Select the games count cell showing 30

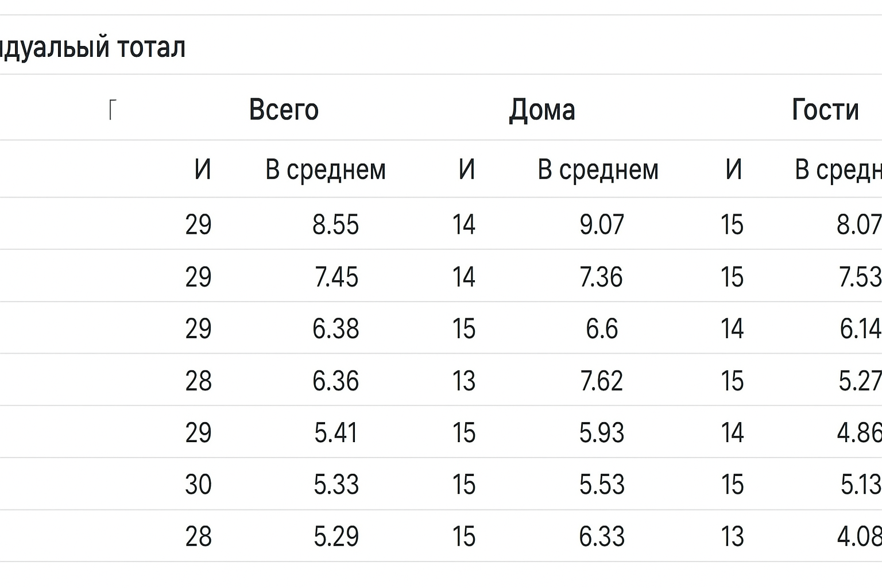tap(198, 485)
